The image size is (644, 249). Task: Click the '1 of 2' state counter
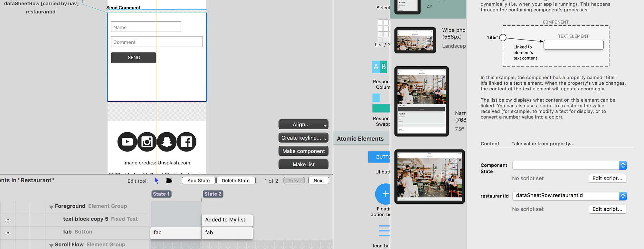[x=271, y=181]
